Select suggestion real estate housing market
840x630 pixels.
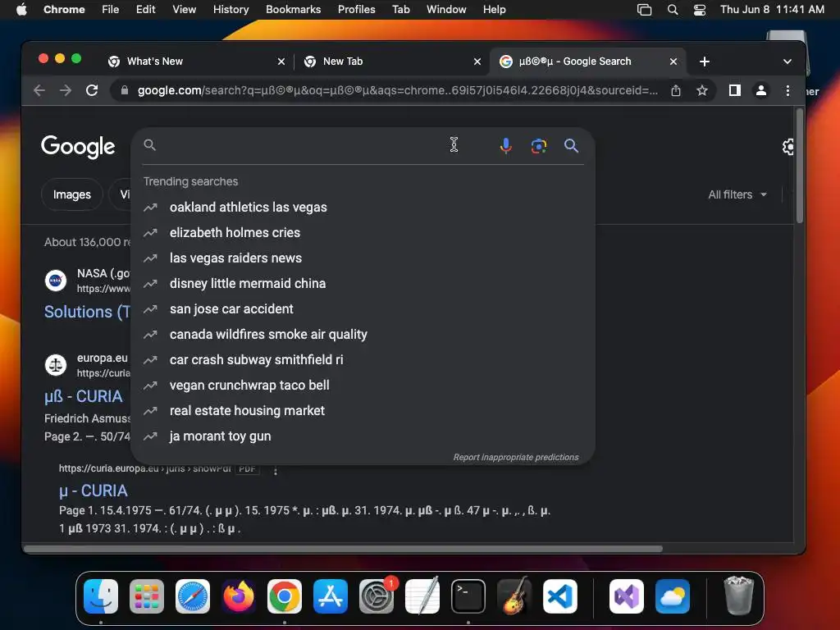coord(363,411)
